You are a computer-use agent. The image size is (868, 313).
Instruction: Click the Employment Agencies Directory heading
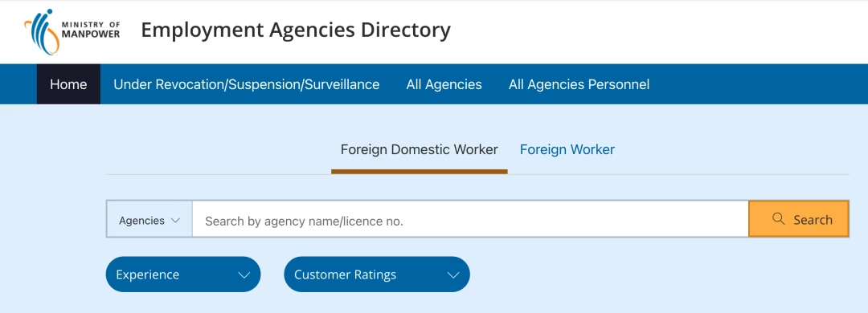[x=296, y=30]
